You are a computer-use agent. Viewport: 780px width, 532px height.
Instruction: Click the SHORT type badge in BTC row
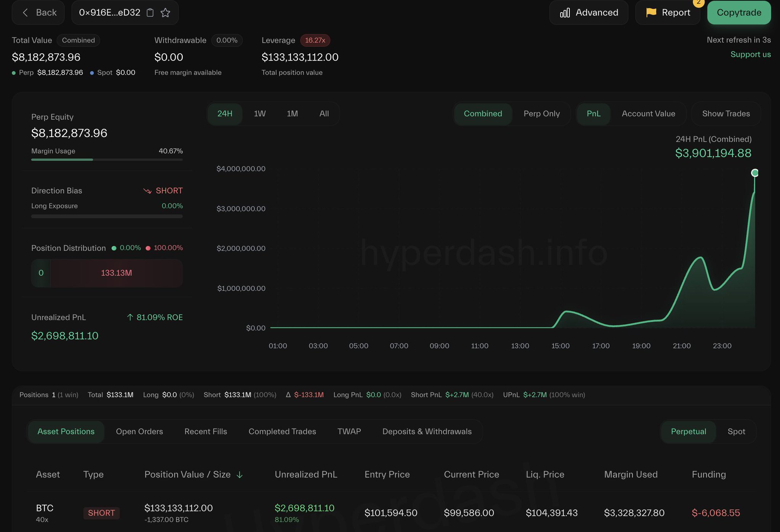tap(101, 513)
